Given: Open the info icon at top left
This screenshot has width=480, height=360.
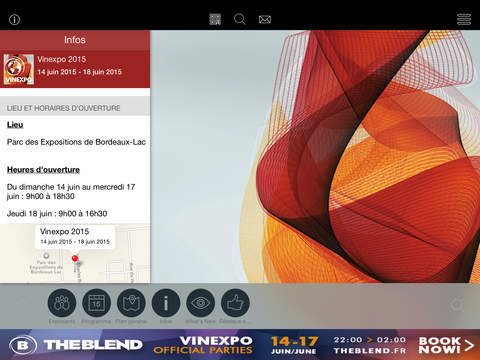Looking at the screenshot, I should (x=14, y=19).
